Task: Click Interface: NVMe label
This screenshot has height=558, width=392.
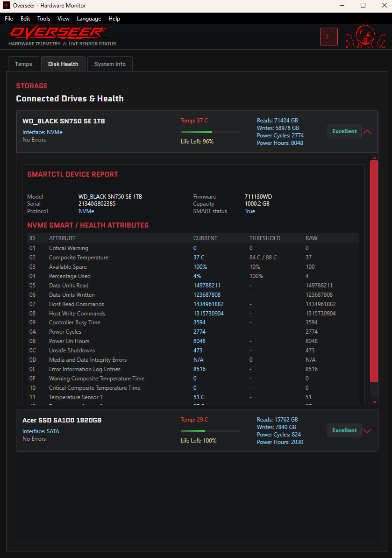Action: 43,132
